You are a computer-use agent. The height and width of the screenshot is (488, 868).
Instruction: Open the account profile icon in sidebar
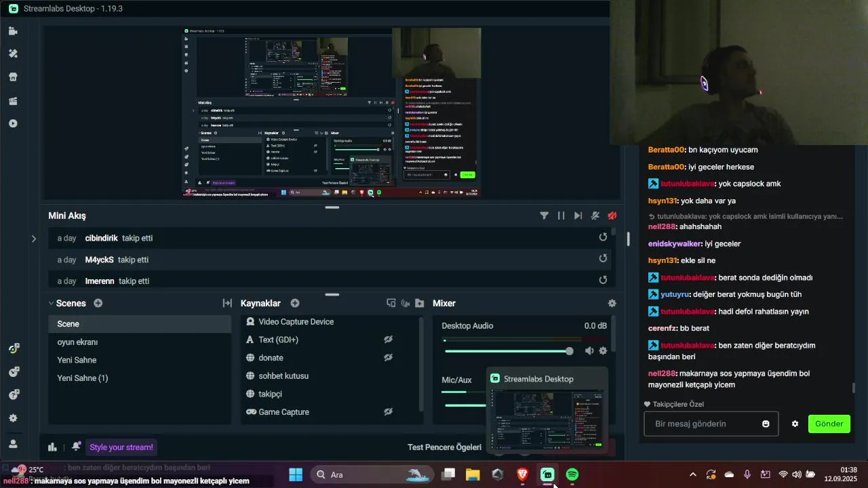pyautogui.click(x=13, y=444)
